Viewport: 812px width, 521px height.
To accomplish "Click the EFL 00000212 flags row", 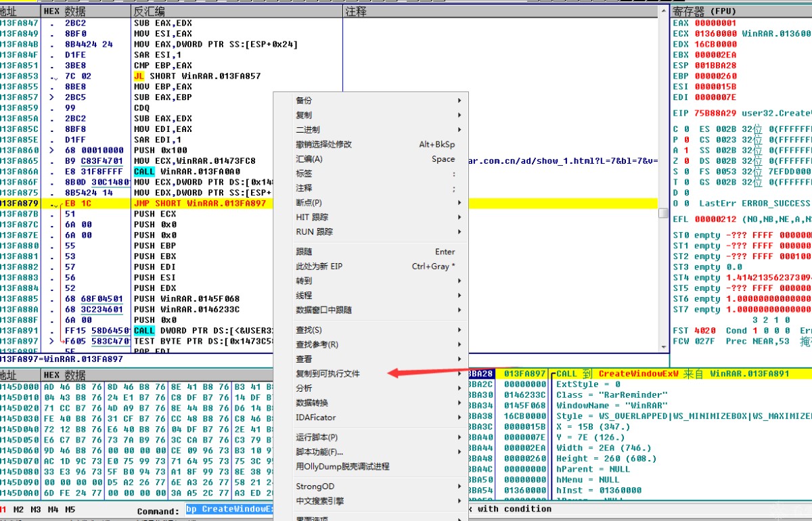I will coord(742,219).
